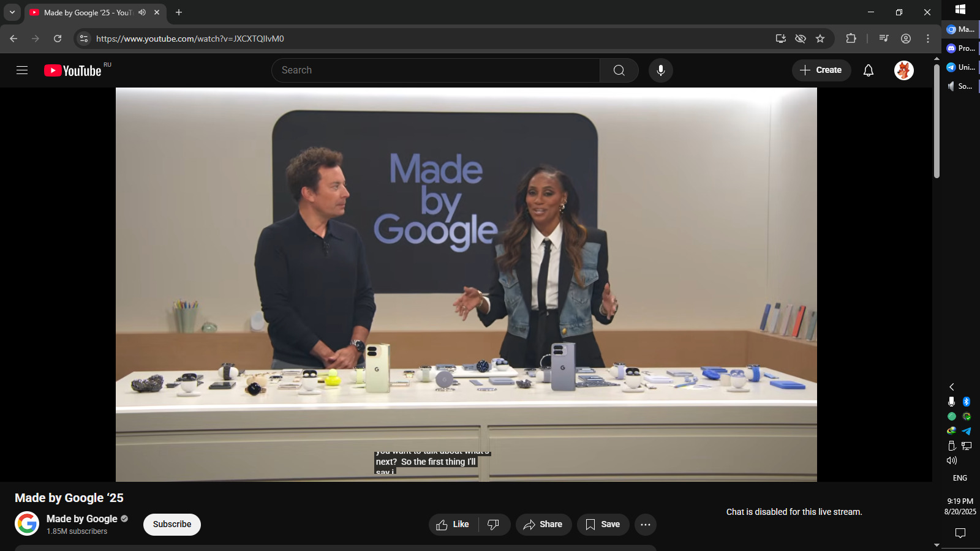Open the Made by Google channel avatar
The height and width of the screenshot is (551, 980).
[27, 524]
